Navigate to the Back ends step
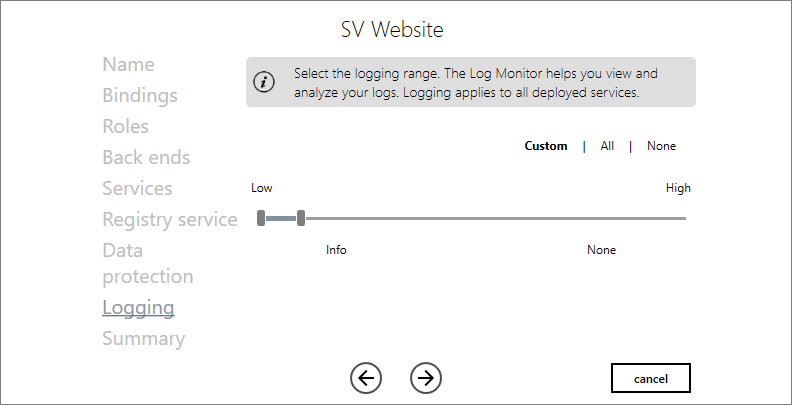 146,157
